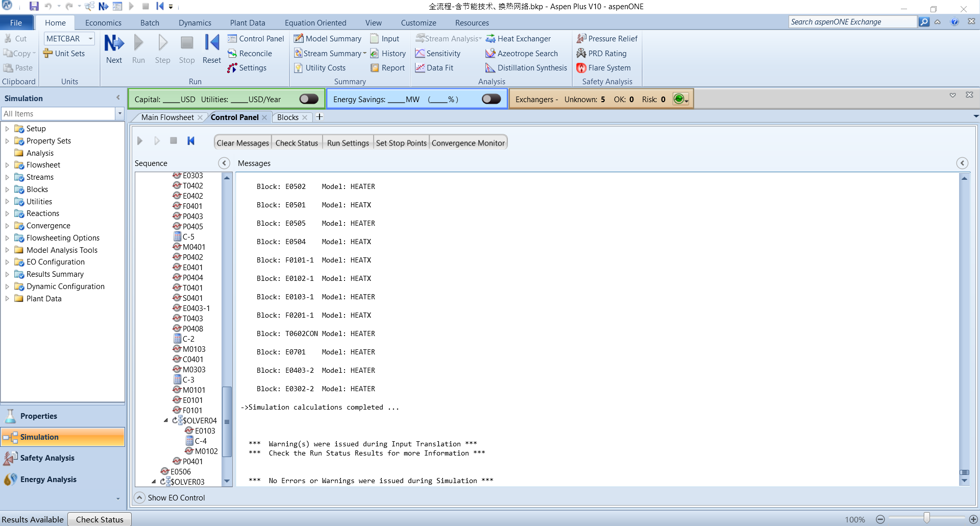Expand the Streams tree node
The image size is (980, 526).
point(7,177)
